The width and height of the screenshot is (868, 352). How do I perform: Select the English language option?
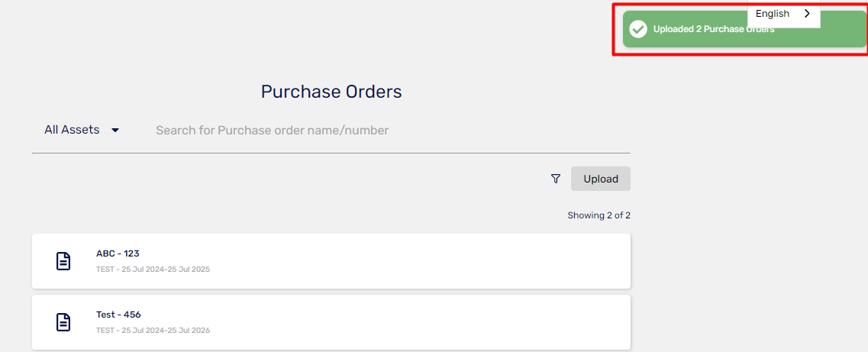point(773,14)
